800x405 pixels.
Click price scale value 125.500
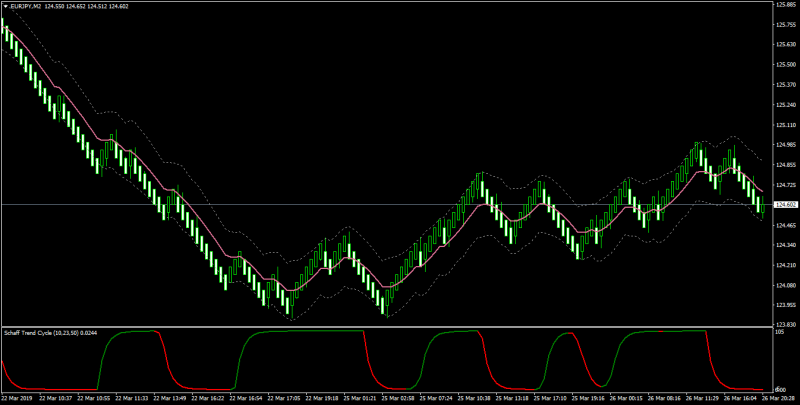(x=785, y=65)
